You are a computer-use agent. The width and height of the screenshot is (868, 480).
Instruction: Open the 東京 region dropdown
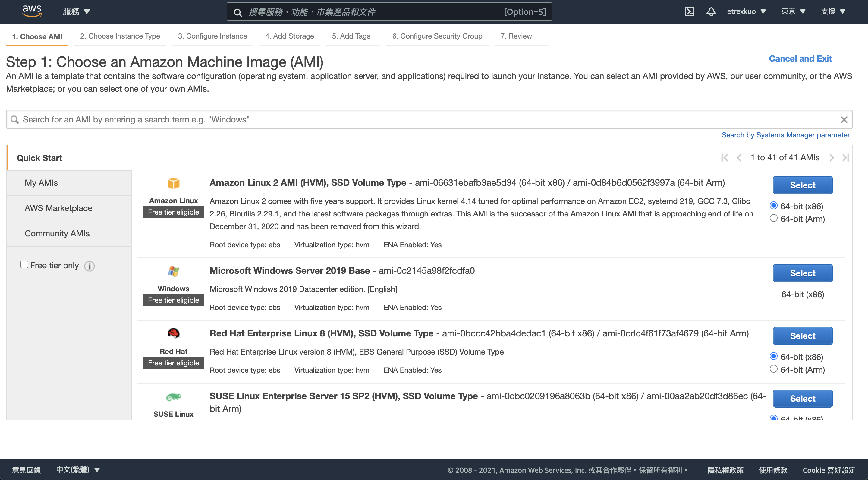(793, 11)
